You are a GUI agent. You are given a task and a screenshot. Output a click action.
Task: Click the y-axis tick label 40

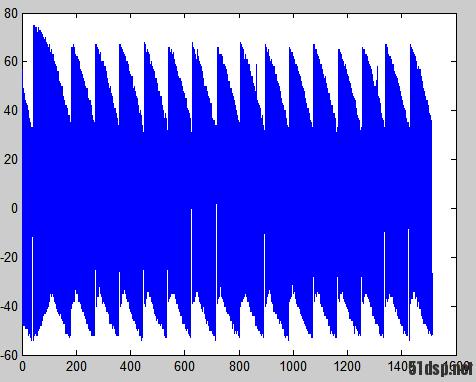[11, 111]
